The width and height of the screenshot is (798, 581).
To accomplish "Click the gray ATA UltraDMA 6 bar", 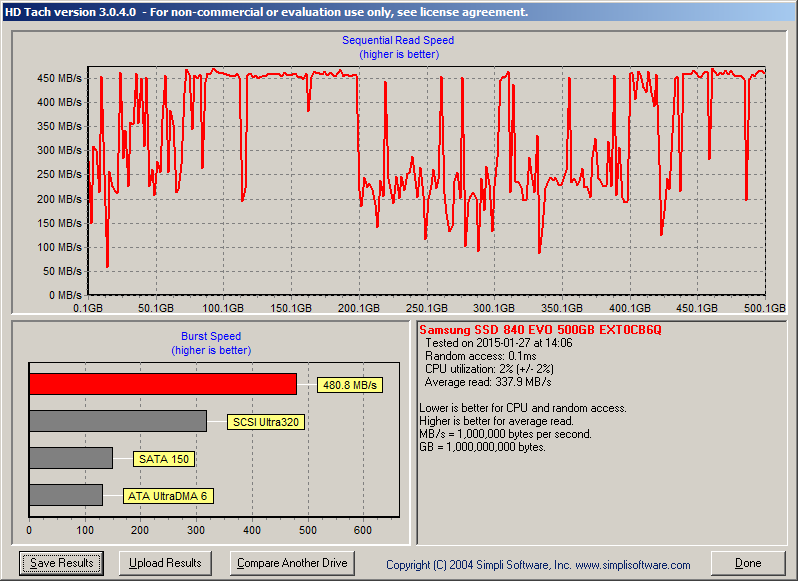I will [x=66, y=495].
